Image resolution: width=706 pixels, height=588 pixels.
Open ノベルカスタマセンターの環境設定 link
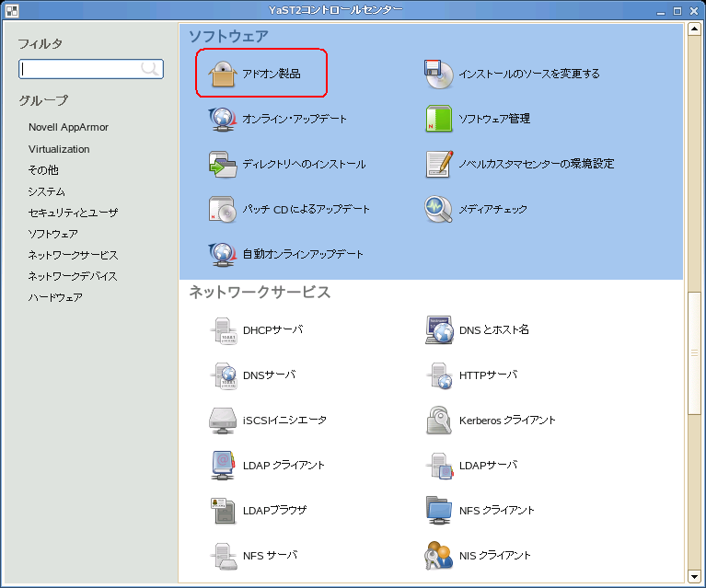click(x=439, y=164)
